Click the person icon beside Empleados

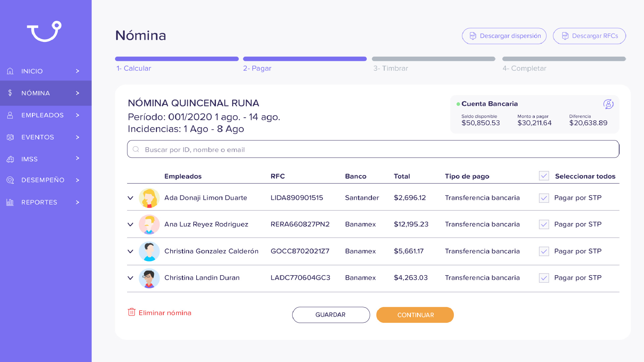tap(10, 115)
